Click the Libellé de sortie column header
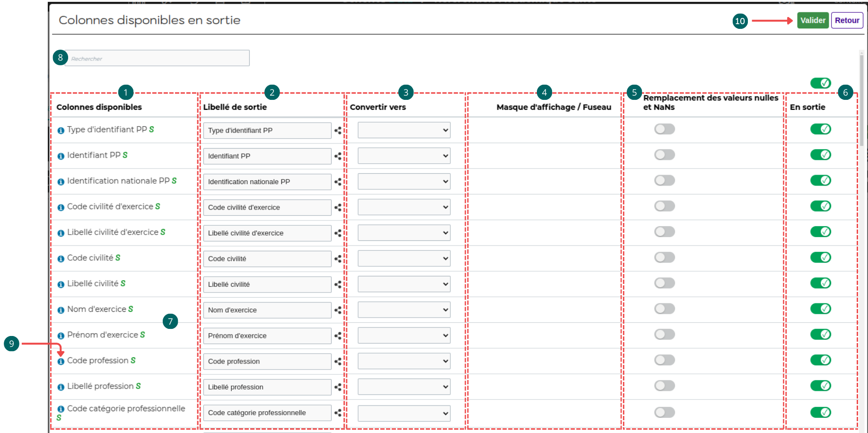 pyautogui.click(x=235, y=107)
